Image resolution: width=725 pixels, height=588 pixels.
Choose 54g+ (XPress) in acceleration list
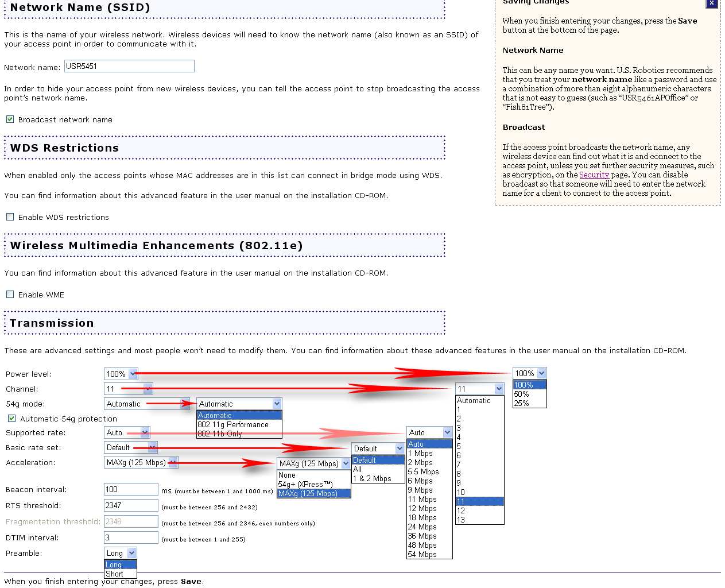314,484
